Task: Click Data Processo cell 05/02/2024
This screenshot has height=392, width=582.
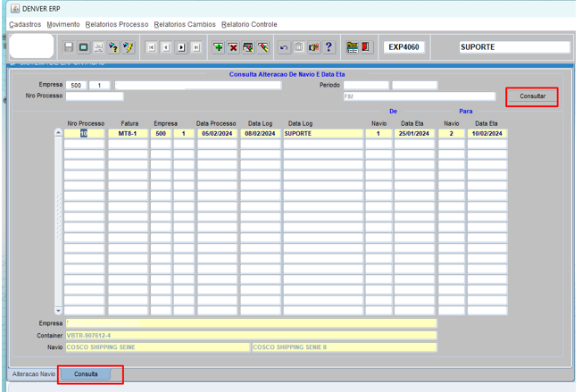Action: click(x=217, y=134)
